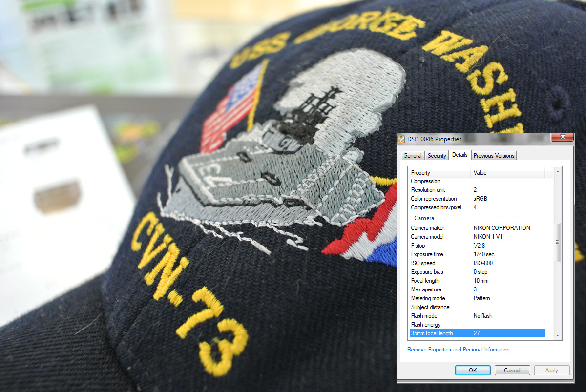Screen dimensions: 586x392
Task: Open the Security tab
Action: [437, 156]
